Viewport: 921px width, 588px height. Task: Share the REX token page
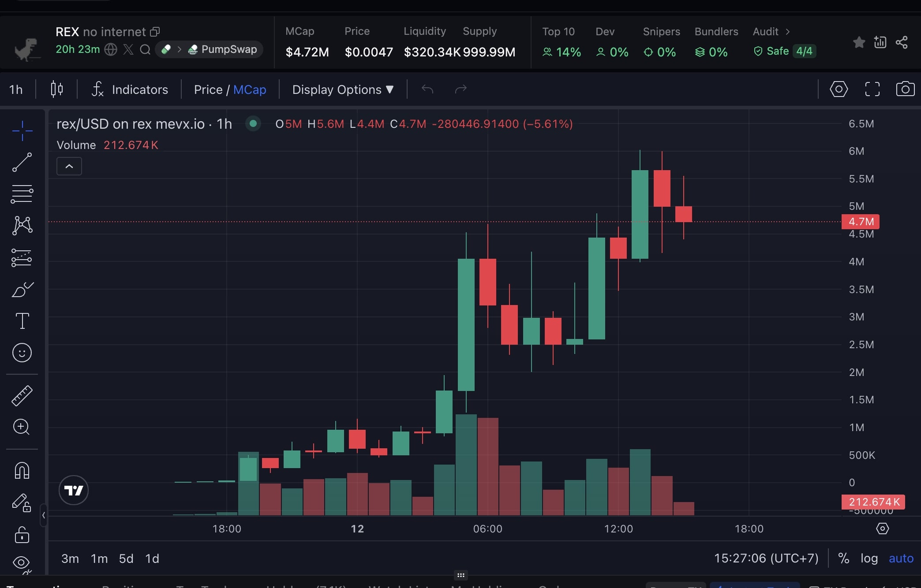902,42
